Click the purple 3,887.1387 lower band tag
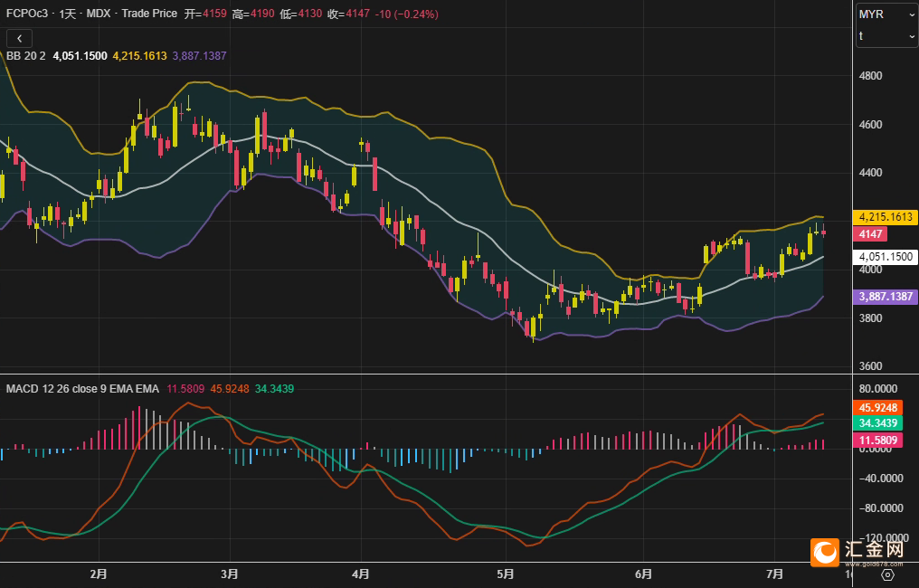 (x=885, y=297)
